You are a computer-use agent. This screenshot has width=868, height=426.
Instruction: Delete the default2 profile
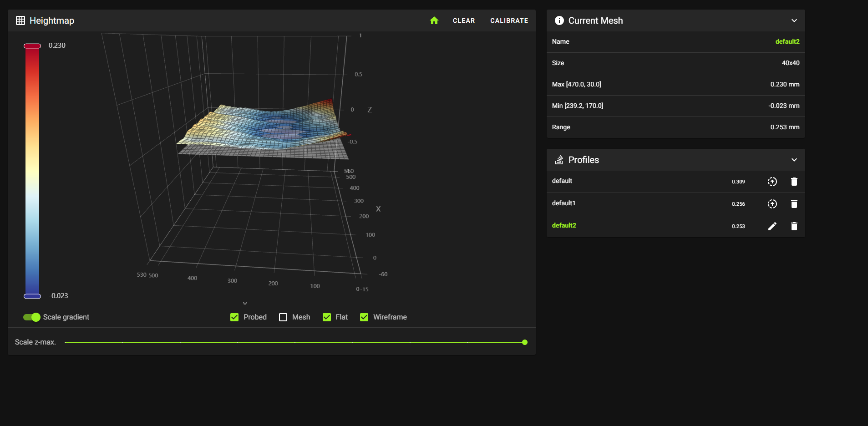pos(794,226)
